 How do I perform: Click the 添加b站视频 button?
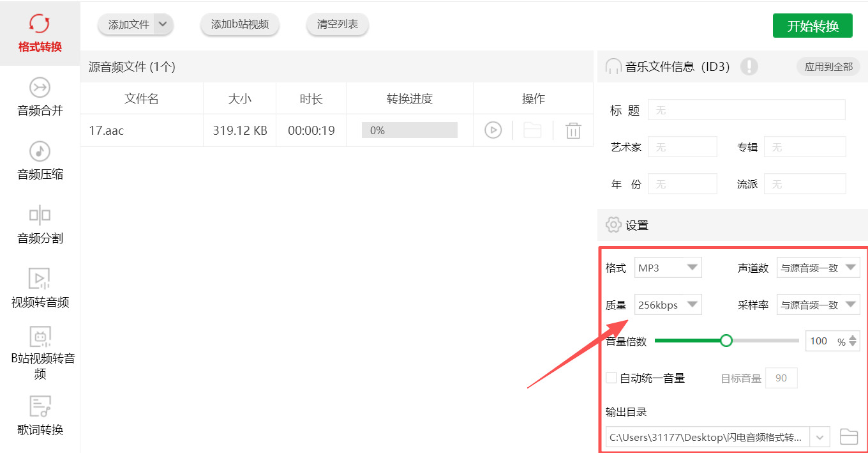(x=240, y=24)
